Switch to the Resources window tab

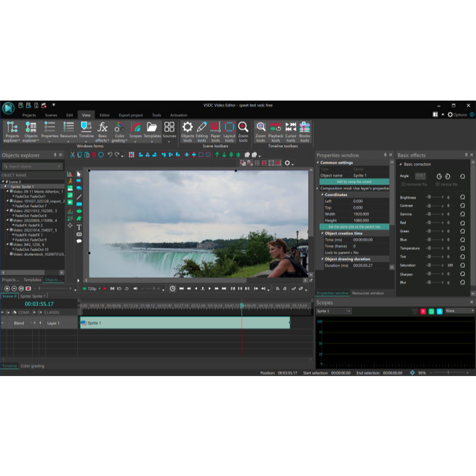coord(368,293)
